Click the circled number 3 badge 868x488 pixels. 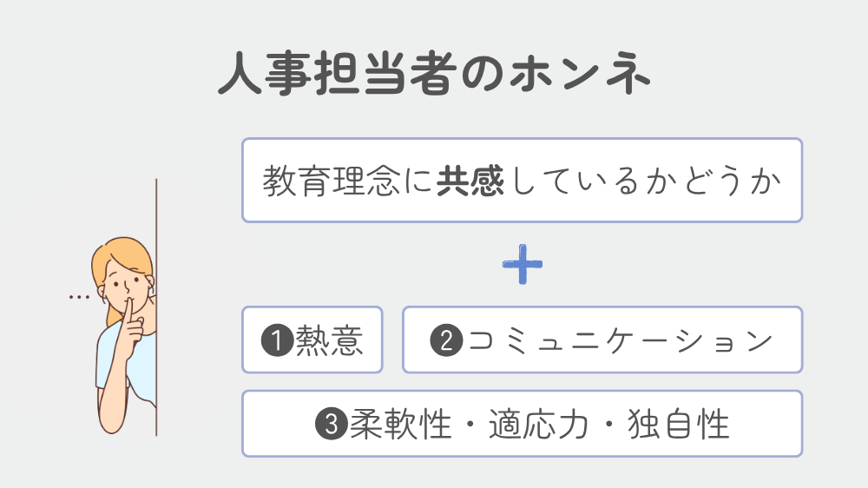click(x=331, y=425)
